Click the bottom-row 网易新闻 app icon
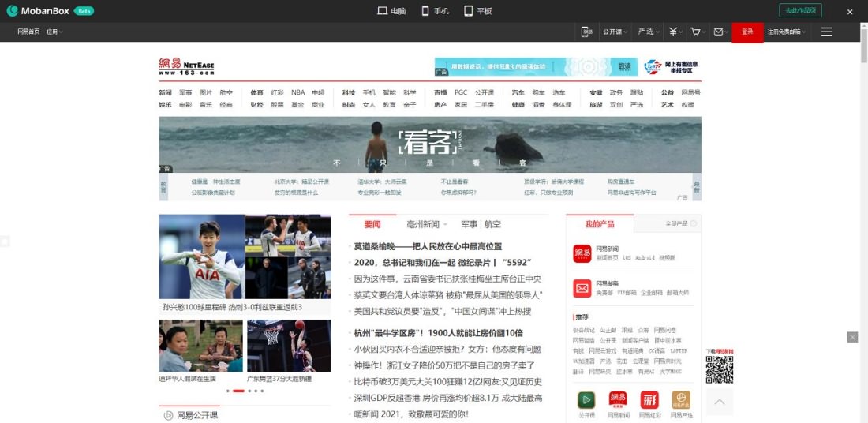The height and width of the screenshot is (423, 868). click(618, 400)
